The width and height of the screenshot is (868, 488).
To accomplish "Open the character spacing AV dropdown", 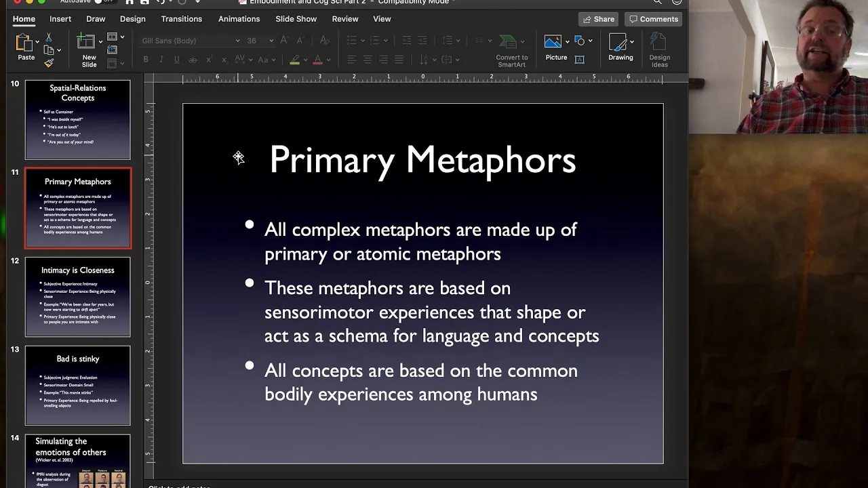I will pyautogui.click(x=250, y=60).
